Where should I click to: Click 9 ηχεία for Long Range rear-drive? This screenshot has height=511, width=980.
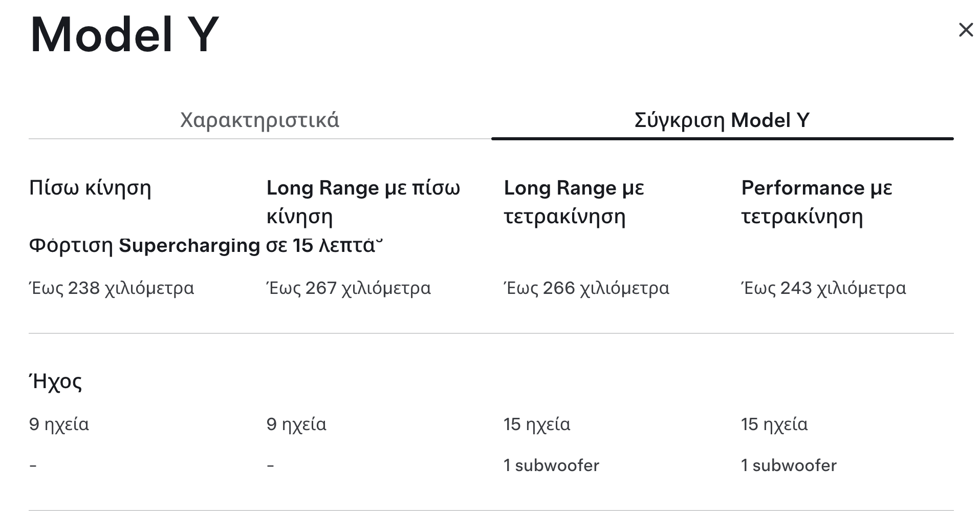click(x=296, y=424)
